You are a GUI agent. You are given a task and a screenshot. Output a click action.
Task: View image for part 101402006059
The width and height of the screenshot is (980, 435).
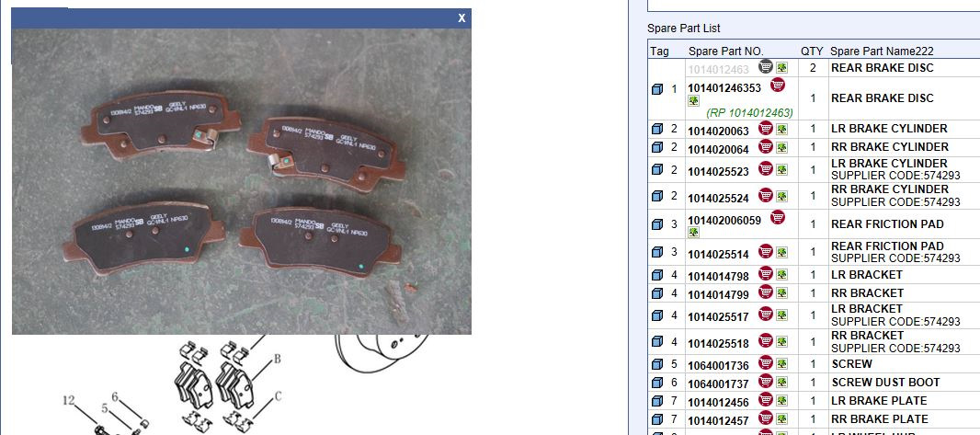tap(694, 233)
